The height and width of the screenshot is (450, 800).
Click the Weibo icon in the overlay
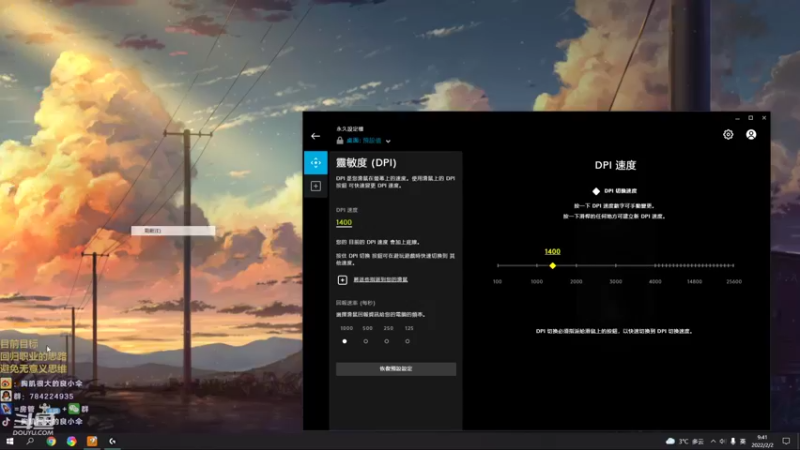tap(6, 383)
